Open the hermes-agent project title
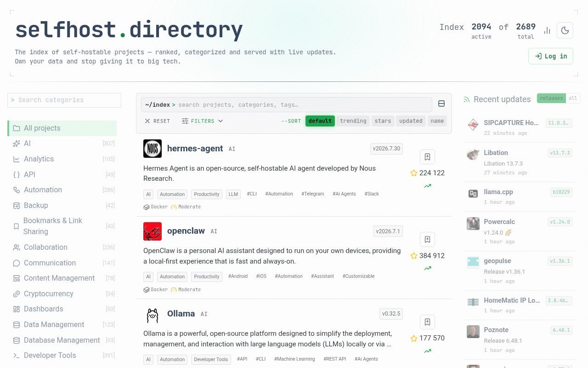This screenshot has height=368, width=588. pos(195,148)
